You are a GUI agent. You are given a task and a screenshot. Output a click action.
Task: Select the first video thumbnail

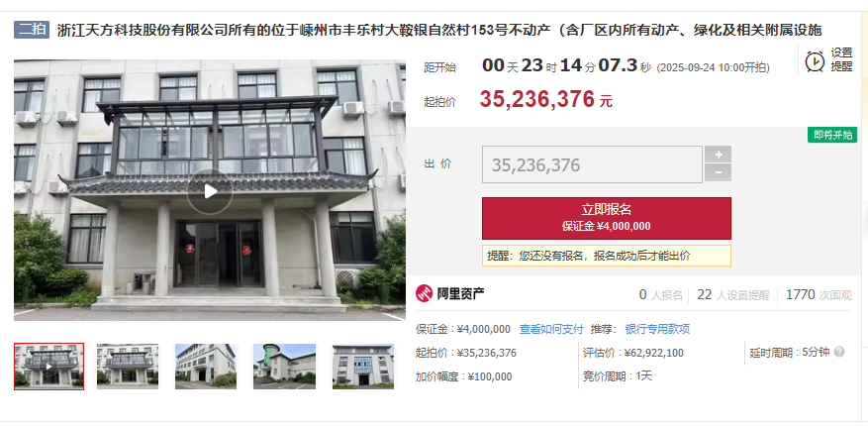tap(49, 367)
